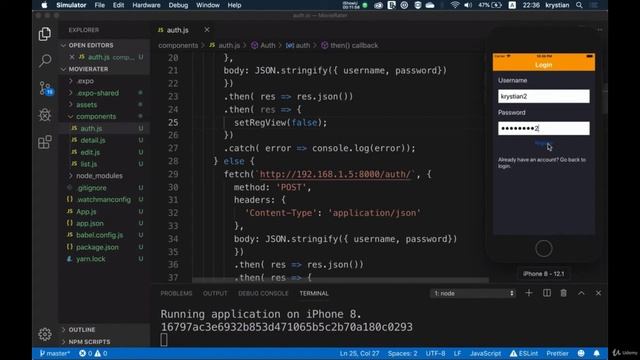Open the Debug menu in menu bar

[x=178, y=5]
